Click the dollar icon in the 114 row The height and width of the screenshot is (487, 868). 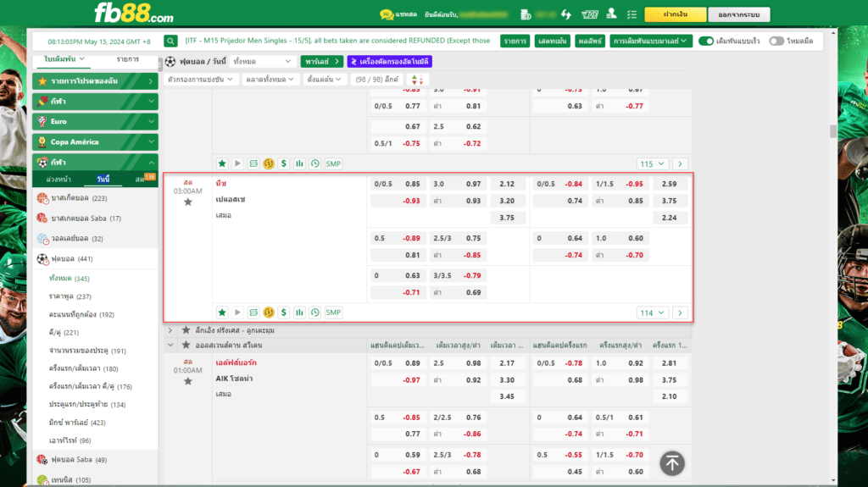click(284, 313)
